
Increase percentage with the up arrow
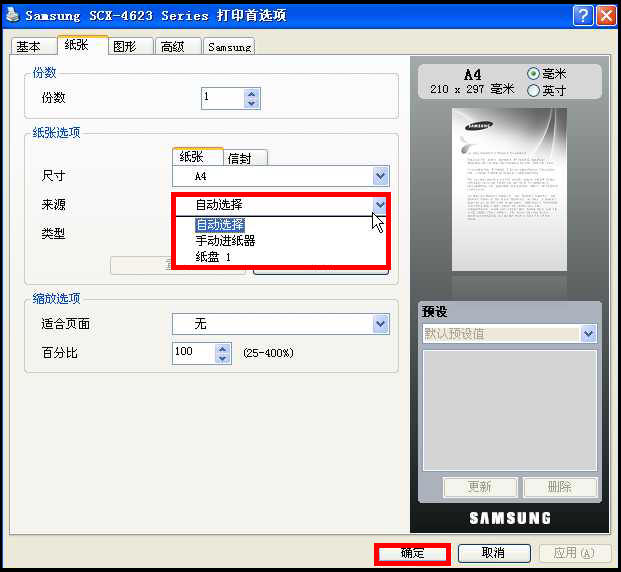pos(223,349)
